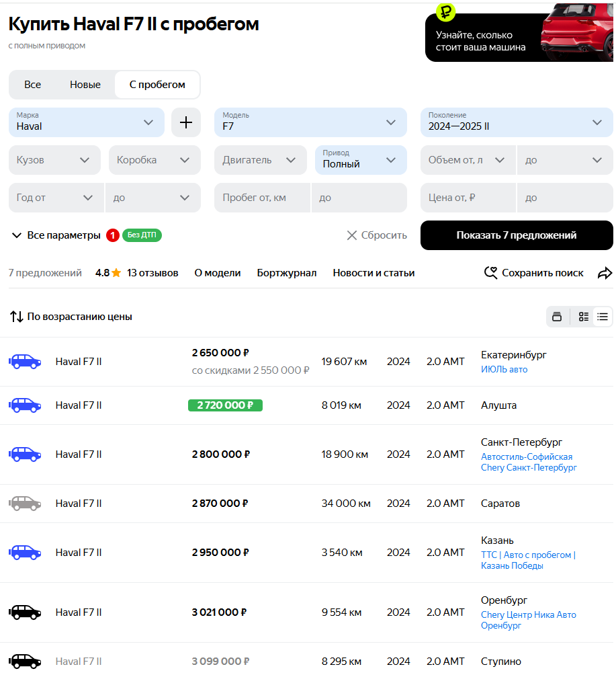Open the Привод Полный dropdown
Viewport: 616px width, 677px height.
(x=361, y=160)
